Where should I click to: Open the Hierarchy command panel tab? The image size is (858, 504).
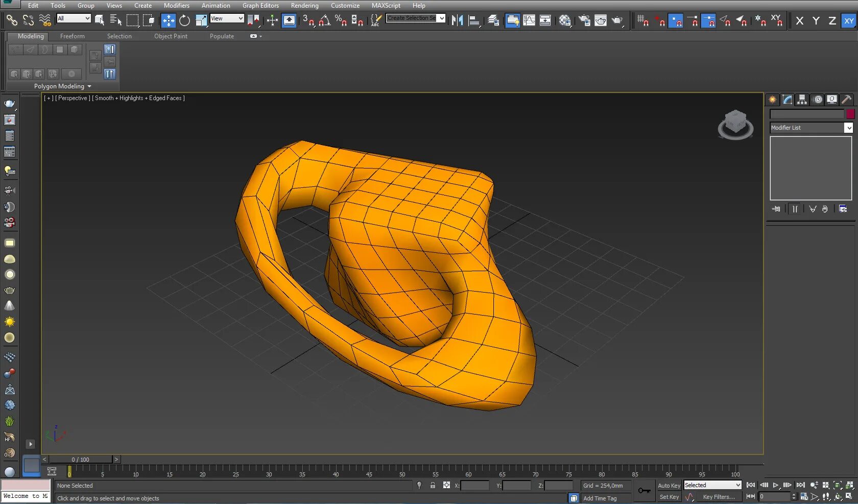coord(802,100)
